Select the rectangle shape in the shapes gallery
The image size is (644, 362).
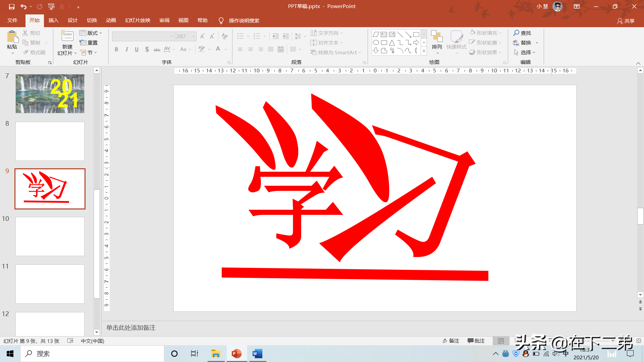click(416, 35)
